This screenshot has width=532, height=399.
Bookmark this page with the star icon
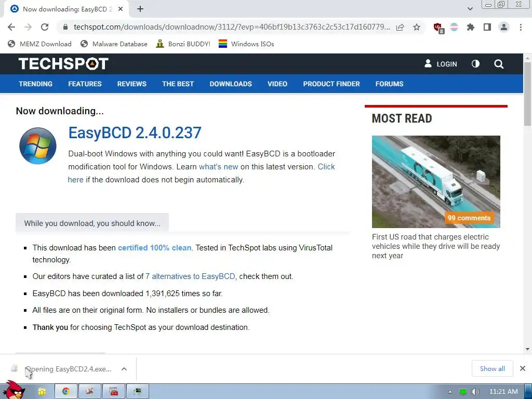tap(417, 27)
